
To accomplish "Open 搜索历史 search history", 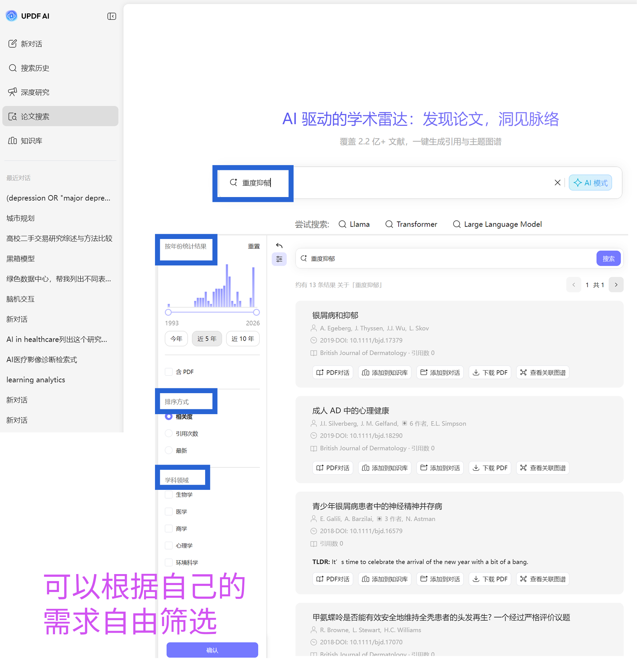I will click(60, 68).
